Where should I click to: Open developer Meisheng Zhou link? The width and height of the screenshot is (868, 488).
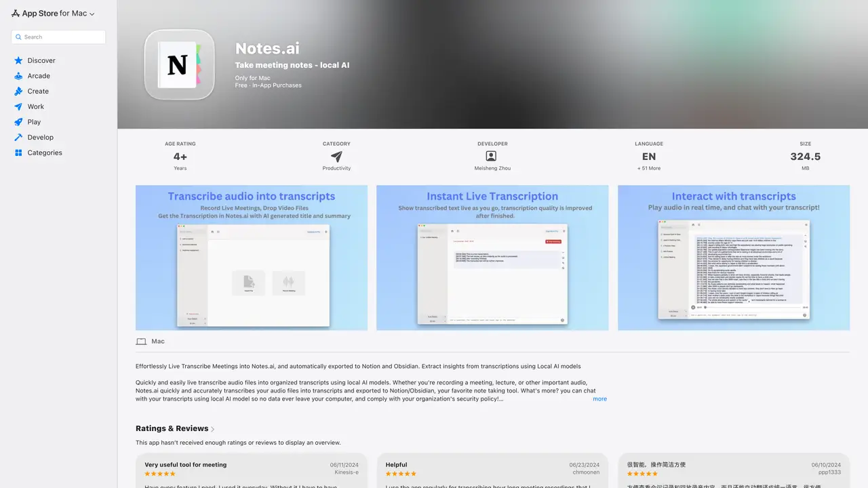point(492,168)
